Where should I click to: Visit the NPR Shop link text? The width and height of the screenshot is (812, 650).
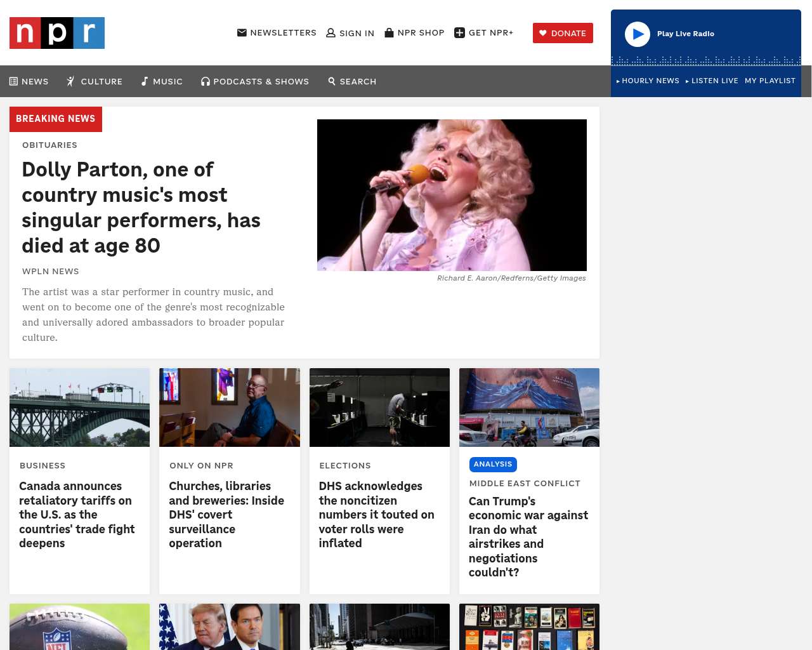[x=421, y=32]
